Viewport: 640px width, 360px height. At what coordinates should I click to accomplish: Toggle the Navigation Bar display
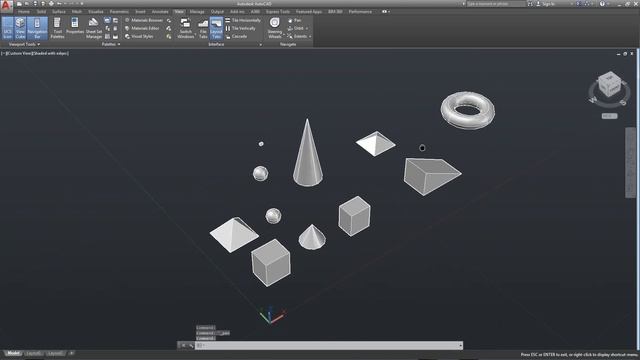tap(37, 28)
